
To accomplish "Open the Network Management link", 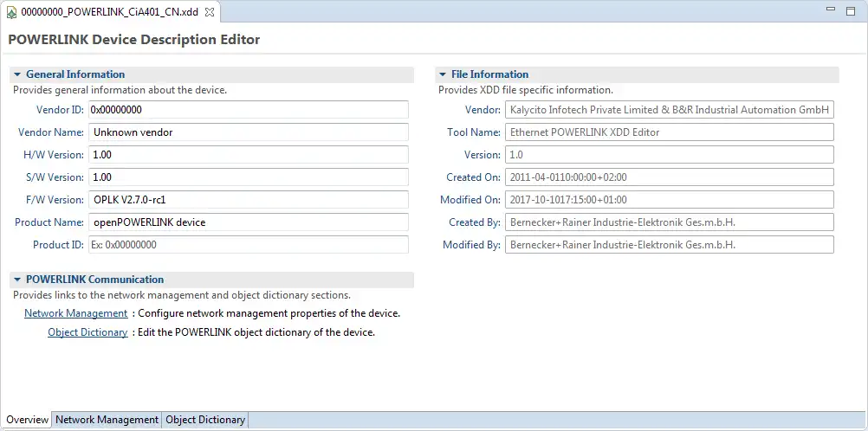I will tap(76, 313).
